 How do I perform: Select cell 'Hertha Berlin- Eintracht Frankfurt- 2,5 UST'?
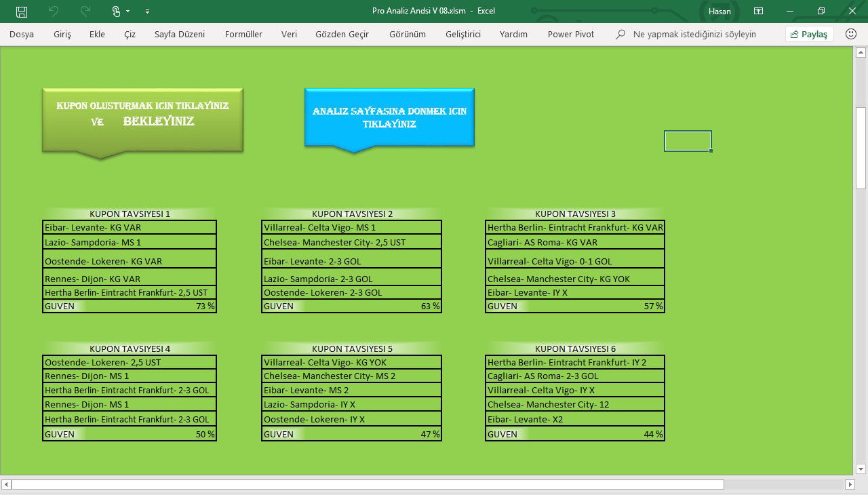130,292
